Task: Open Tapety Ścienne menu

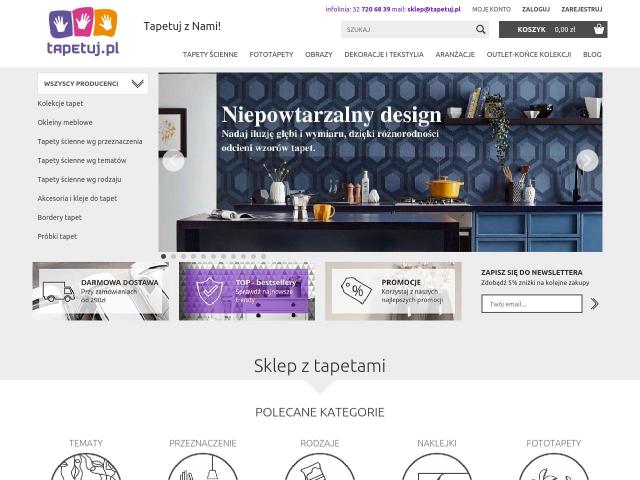Action: point(210,54)
